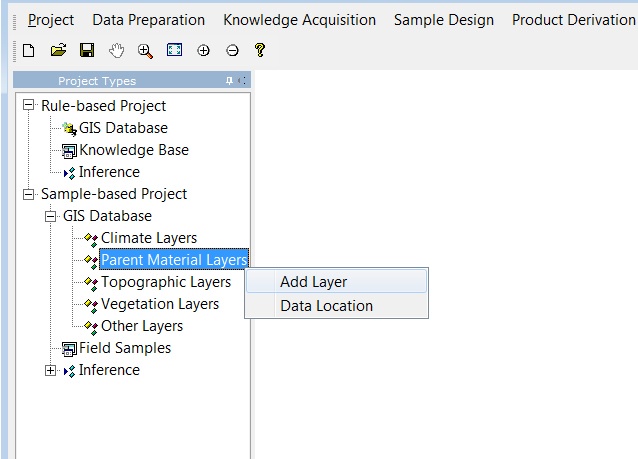The image size is (638, 459).
Task: Select the magnifier zoom tool
Action: (145, 51)
